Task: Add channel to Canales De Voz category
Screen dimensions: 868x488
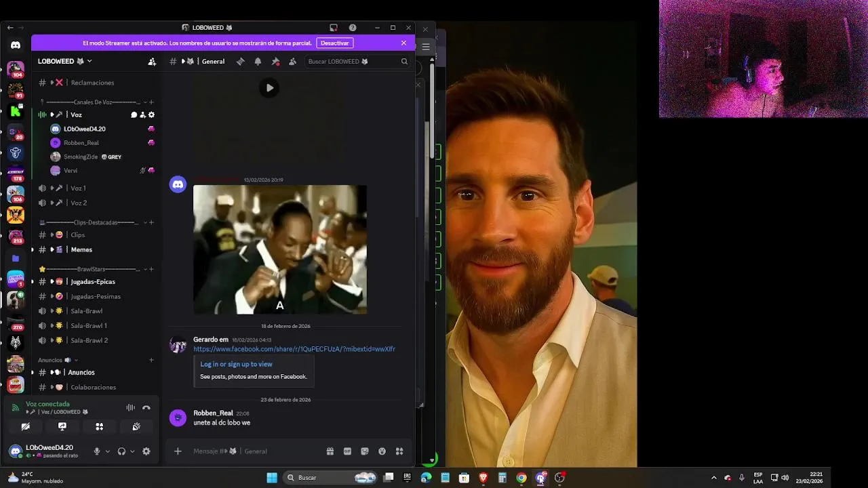Action: [151, 102]
